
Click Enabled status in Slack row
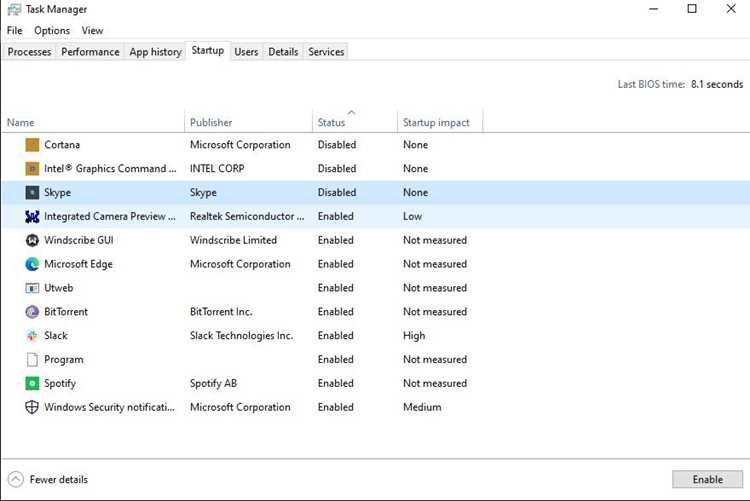tap(335, 336)
